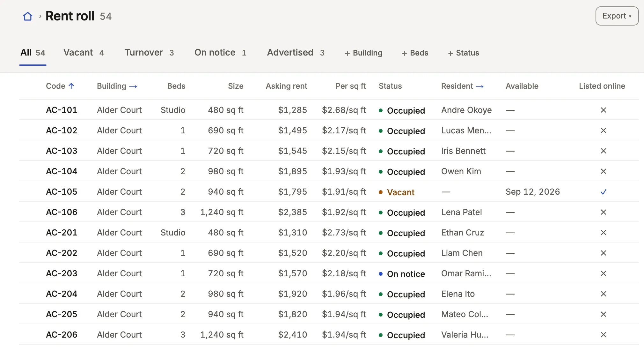
Task: Click listed online checkmark for AC-105
Action: 603,192
